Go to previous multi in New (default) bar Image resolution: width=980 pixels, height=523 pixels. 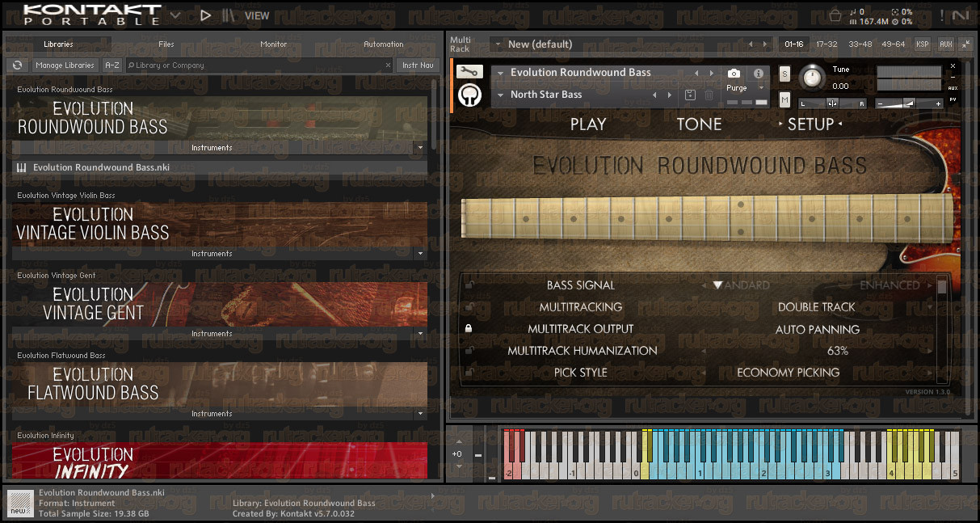coord(751,44)
